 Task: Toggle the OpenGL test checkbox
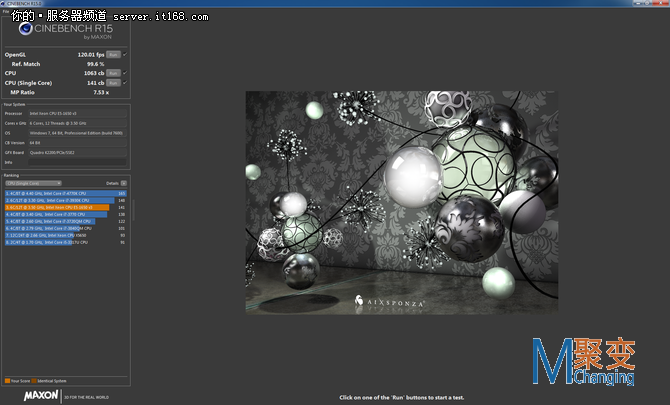(125, 54)
